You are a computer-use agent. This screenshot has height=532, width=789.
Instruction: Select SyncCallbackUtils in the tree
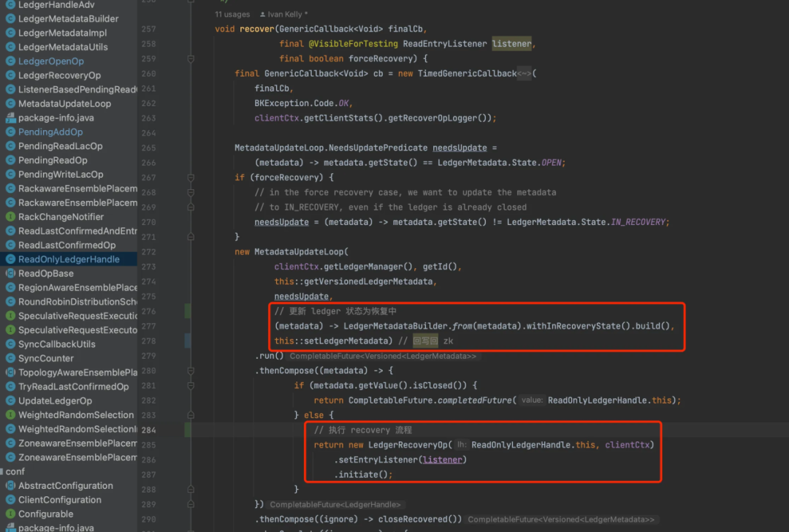[x=57, y=343]
